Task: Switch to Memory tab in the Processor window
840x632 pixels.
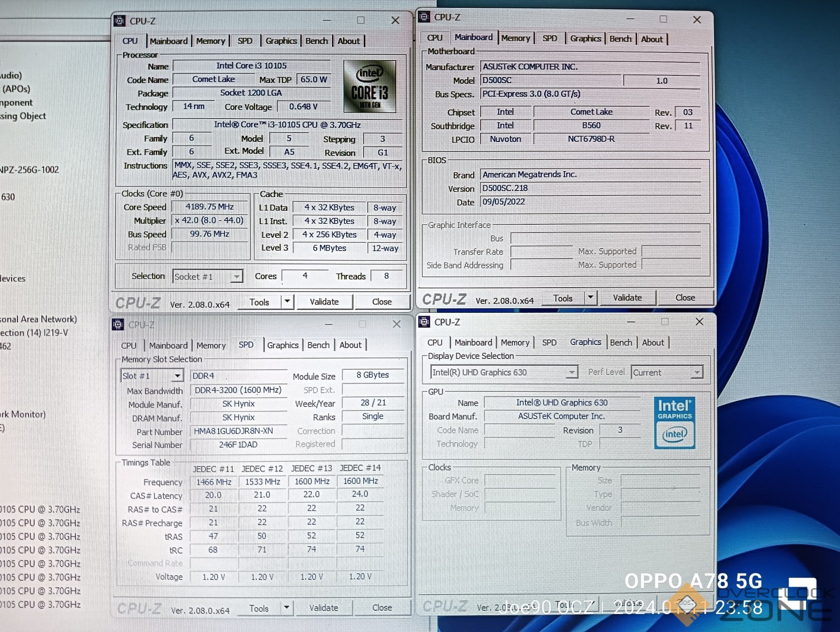Action: [210, 41]
